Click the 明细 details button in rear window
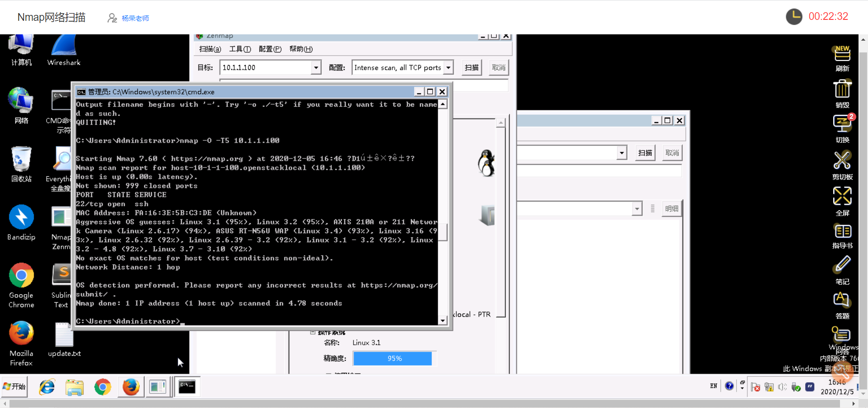Viewport: 868px width, 408px height. (x=672, y=209)
